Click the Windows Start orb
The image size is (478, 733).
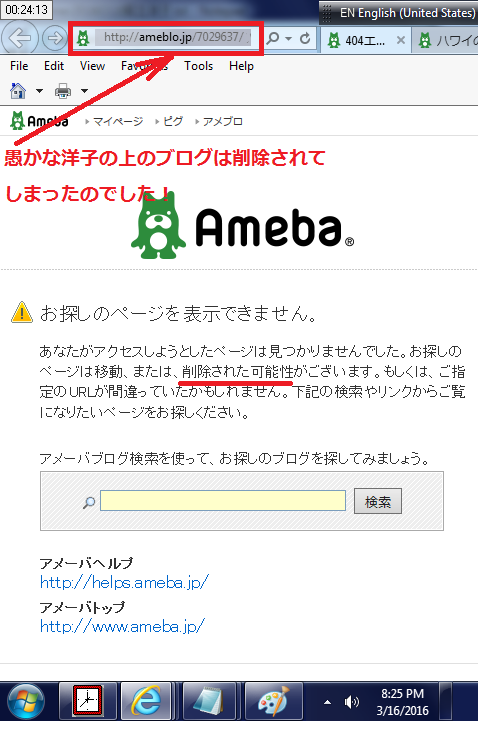point(26,702)
